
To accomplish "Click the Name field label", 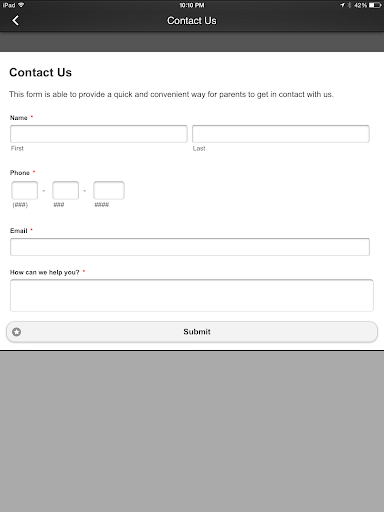I will (x=19, y=118).
